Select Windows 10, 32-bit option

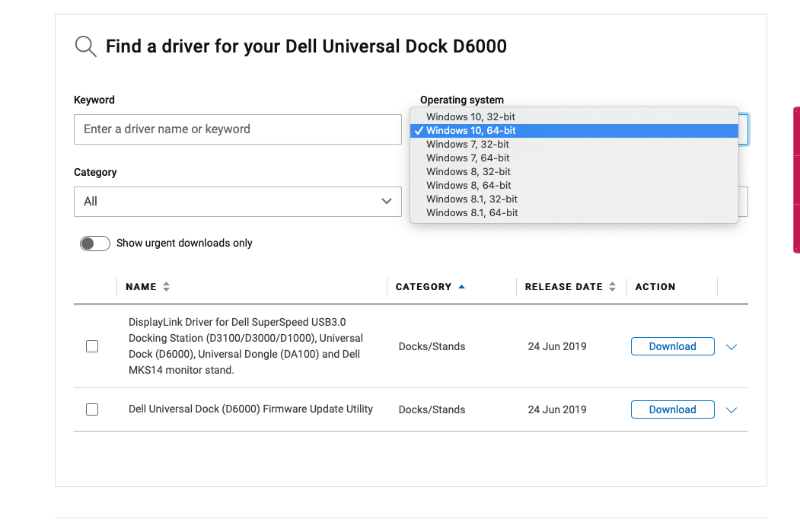pyautogui.click(x=470, y=117)
